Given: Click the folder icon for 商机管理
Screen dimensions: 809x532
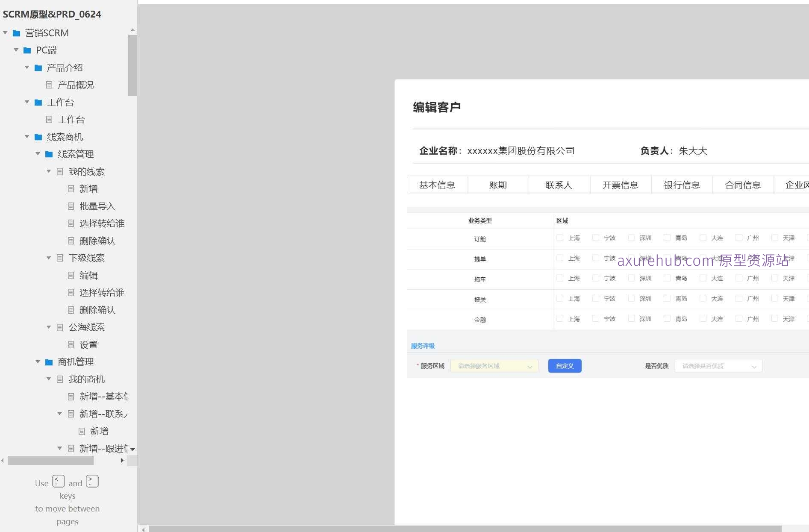Looking at the screenshot, I should click(x=48, y=362).
